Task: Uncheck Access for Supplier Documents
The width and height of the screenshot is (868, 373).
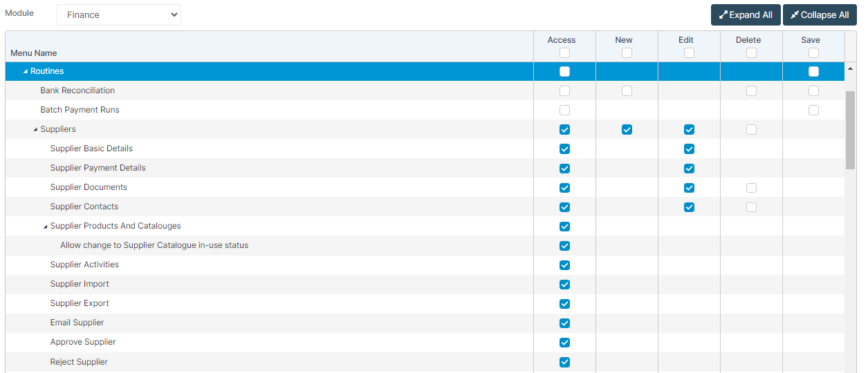Action: [565, 187]
